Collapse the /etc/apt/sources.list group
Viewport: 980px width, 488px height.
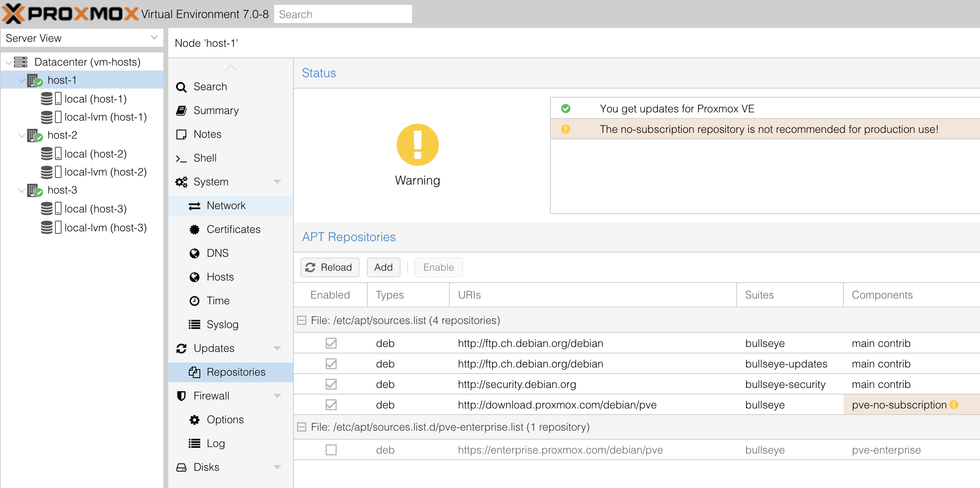(x=302, y=320)
